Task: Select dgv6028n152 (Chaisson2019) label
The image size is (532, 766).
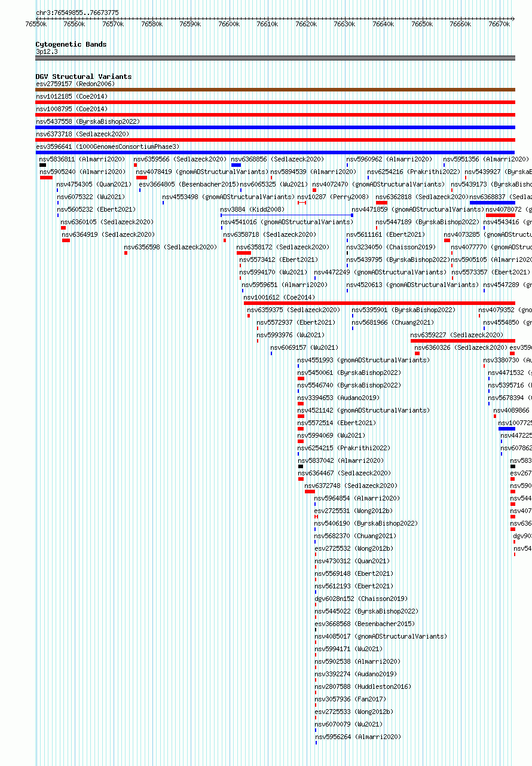Action: pos(361,599)
